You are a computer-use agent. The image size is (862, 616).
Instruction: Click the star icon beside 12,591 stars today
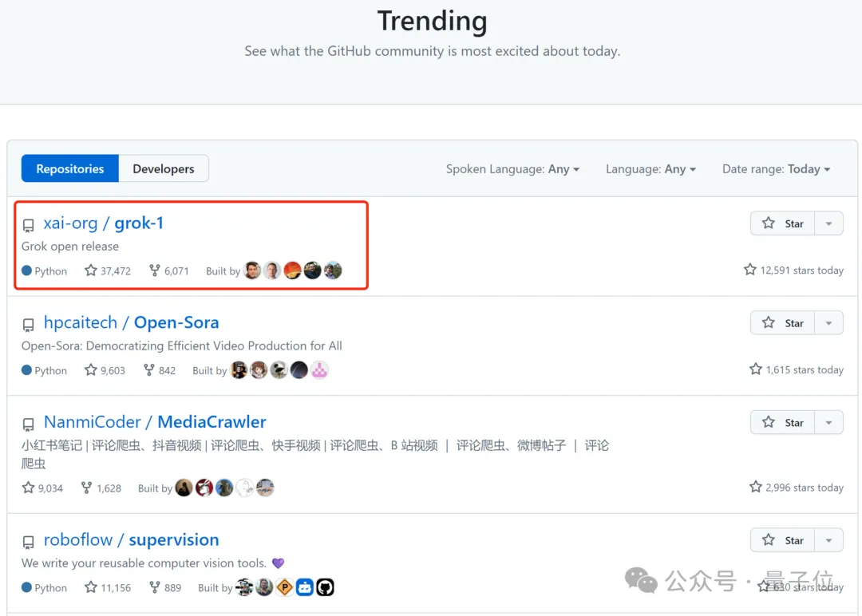coord(749,269)
